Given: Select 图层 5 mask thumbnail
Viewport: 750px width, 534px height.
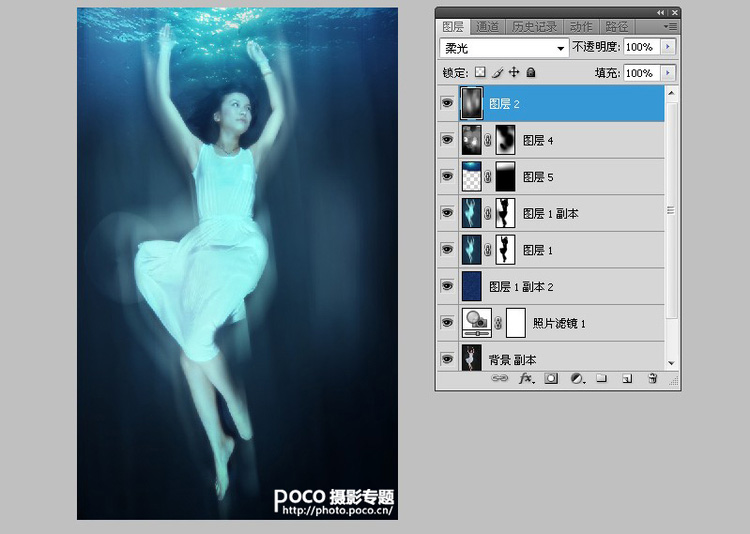Looking at the screenshot, I should tap(505, 176).
